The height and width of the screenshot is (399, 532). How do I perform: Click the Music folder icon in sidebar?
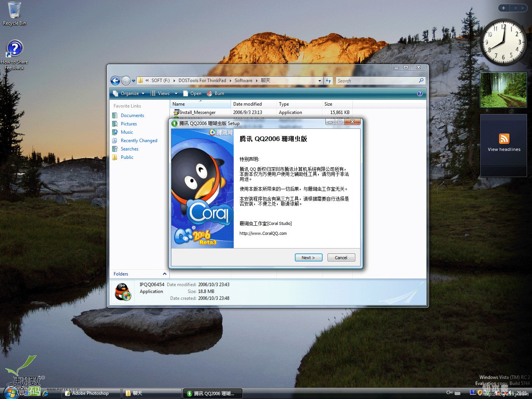coord(115,132)
